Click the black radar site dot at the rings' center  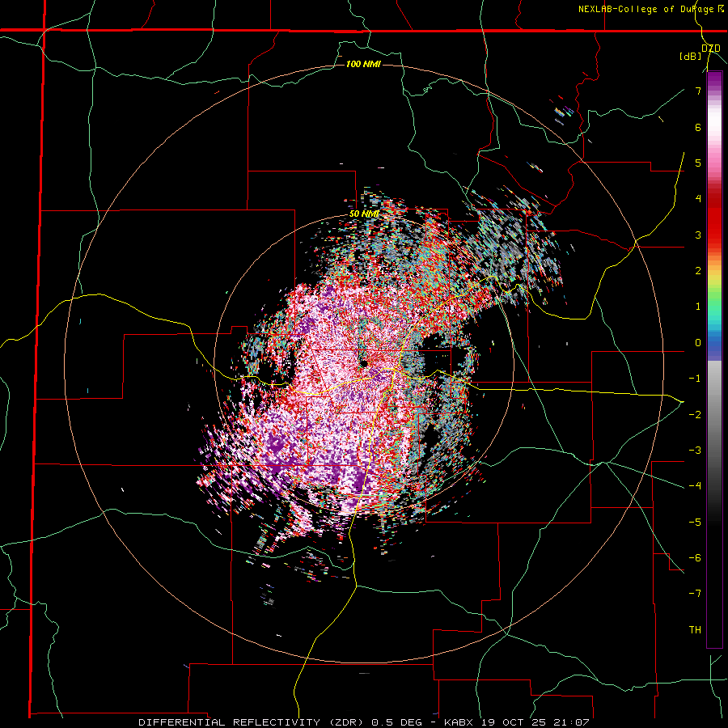click(363, 363)
